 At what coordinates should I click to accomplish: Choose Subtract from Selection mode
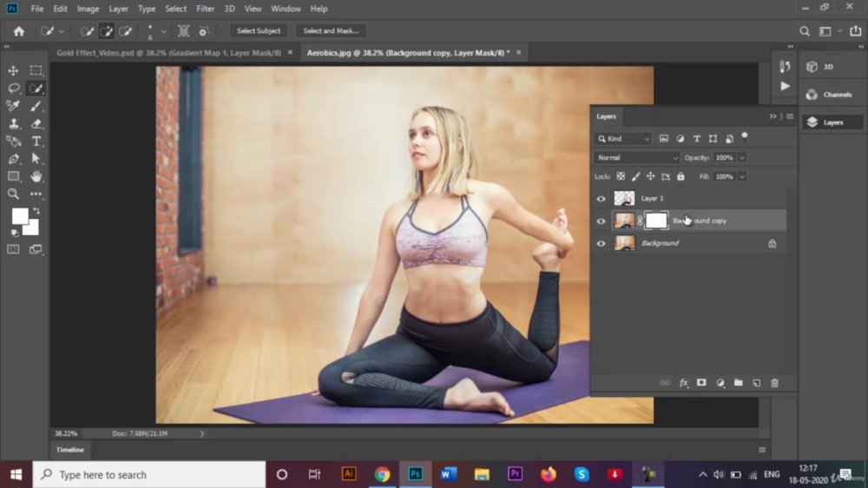click(126, 31)
